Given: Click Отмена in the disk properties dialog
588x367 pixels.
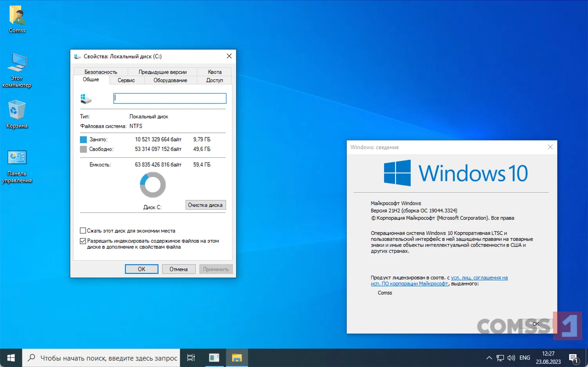Looking at the screenshot, I should [178, 269].
